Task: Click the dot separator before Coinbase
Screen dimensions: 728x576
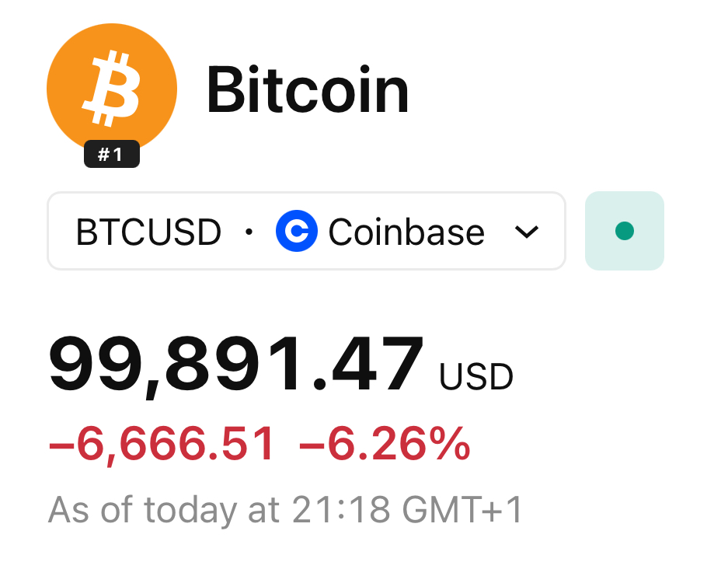Action: tap(249, 232)
